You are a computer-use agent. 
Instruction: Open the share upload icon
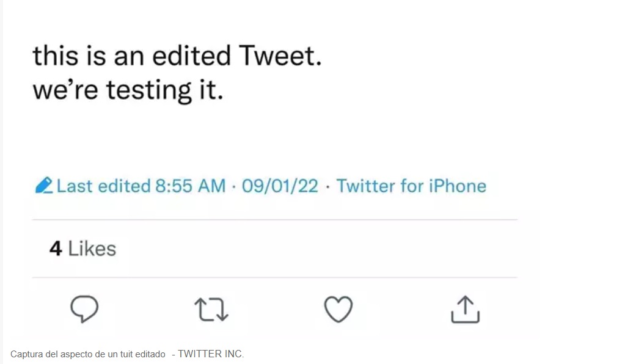point(465,309)
